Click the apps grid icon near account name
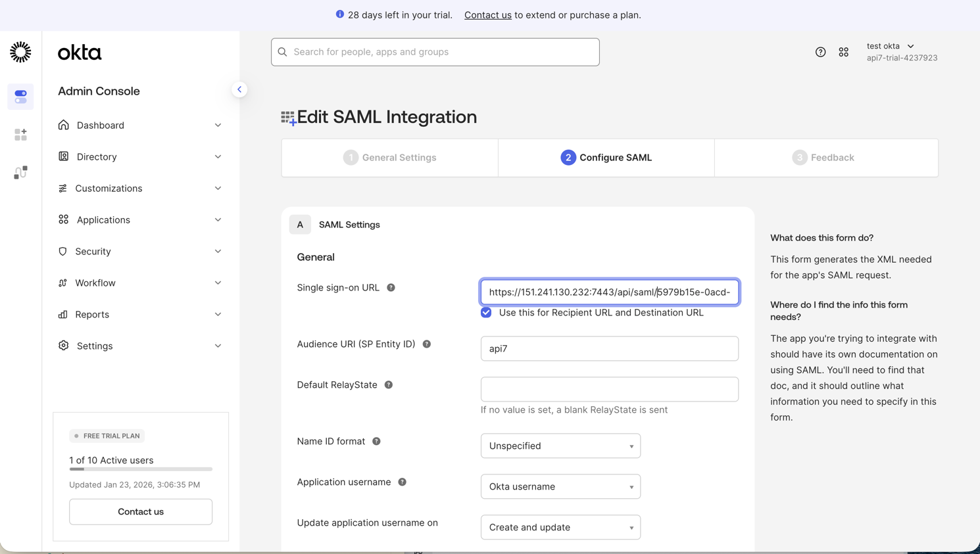This screenshot has width=980, height=554. (x=844, y=52)
